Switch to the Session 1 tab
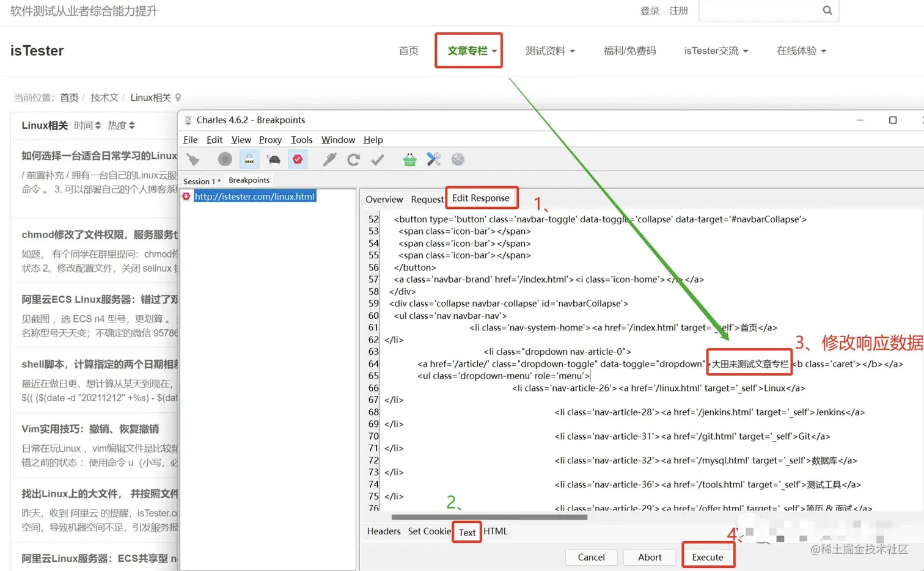Viewport: 924px width, 571px height. tap(202, 181)
